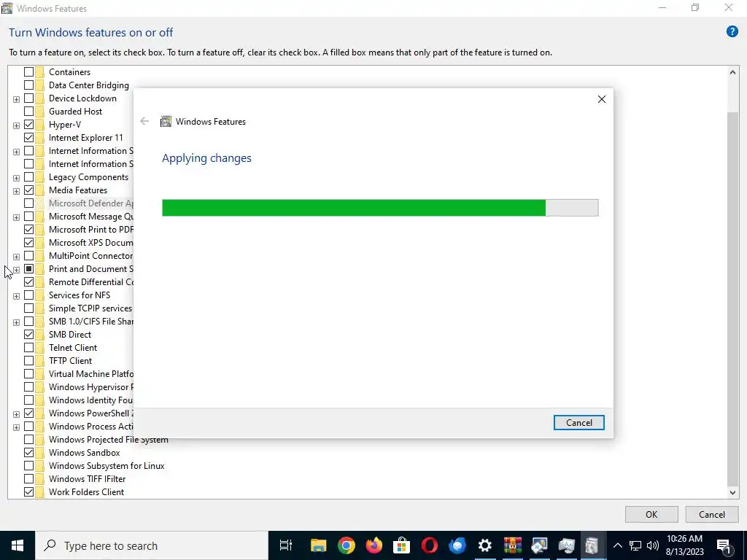Screen dimensions: 747x560
Task: Expand SMB 1.0/CIFS File Sharing node
Action: [x=16, y=322]
